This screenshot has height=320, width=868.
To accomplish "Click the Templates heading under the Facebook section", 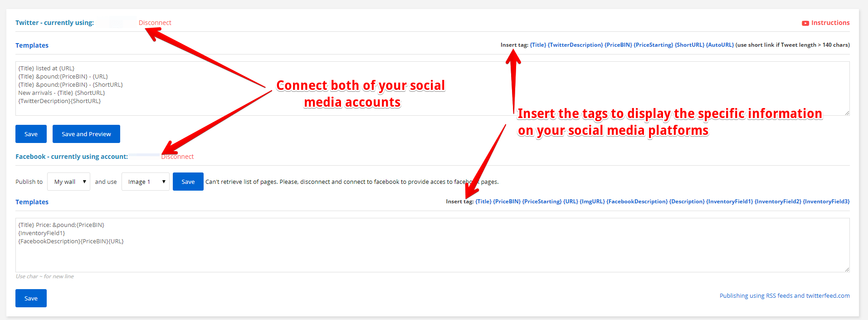I will (32, 202).
